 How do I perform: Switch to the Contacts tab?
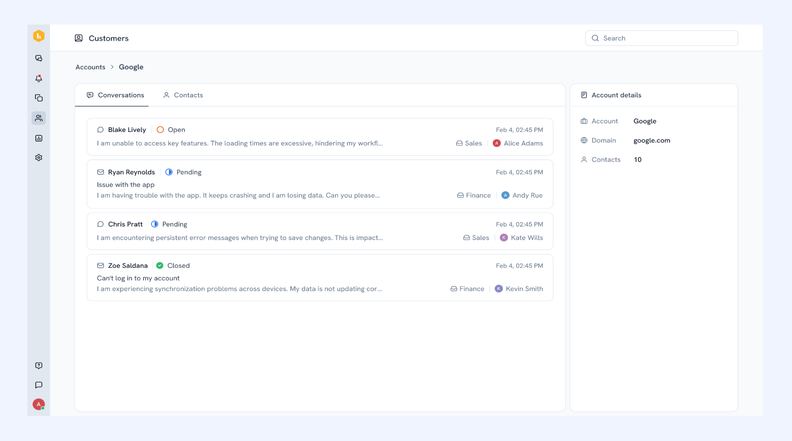click(183, 95)
